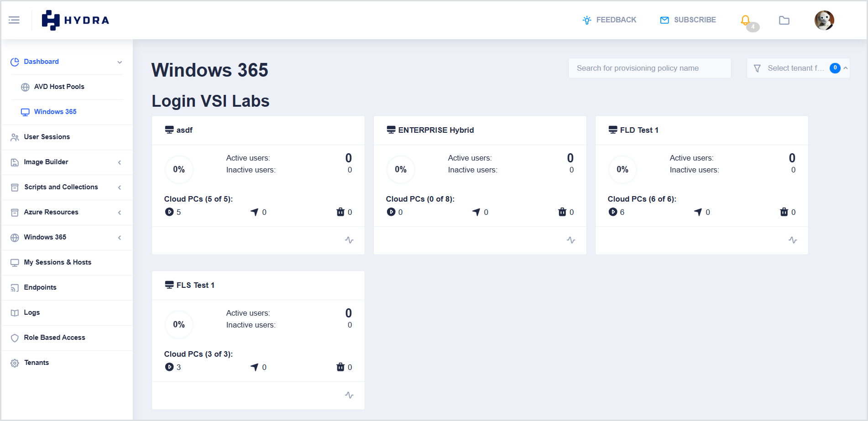Click the trash icon on FLD Test 1 card
The image size is (868, 421).
pyautogui.click(x=784, y=212)
